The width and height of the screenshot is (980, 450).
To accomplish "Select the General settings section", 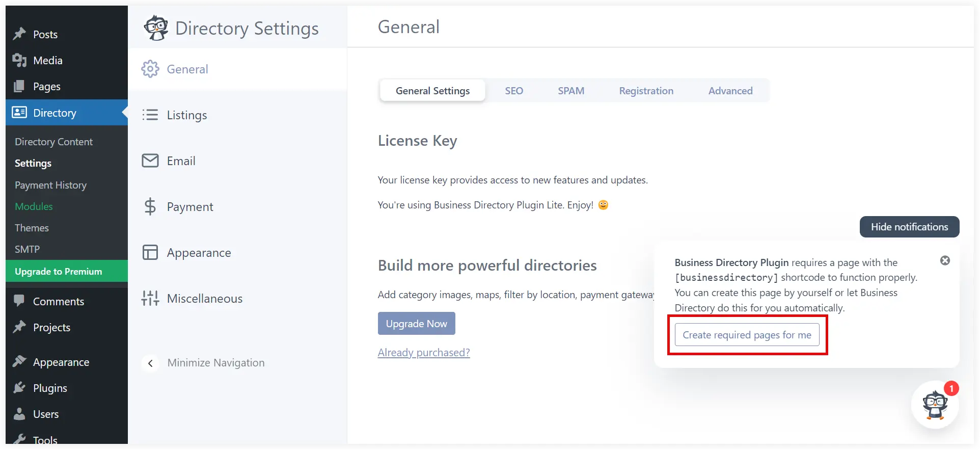I will pos(237,69).
